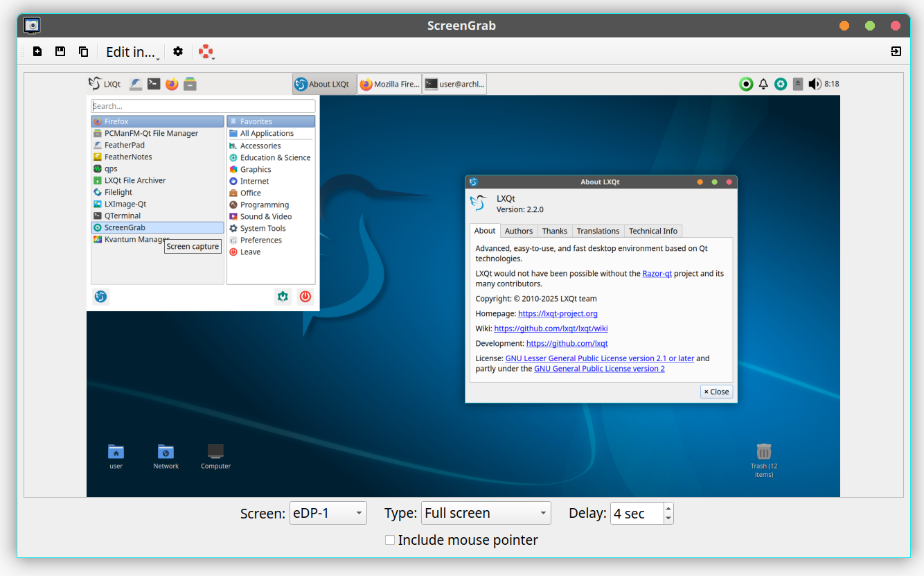Viewport: 924px width, 576px height.
Task: Click the green circular tray icon
Action: pos(746,84)
